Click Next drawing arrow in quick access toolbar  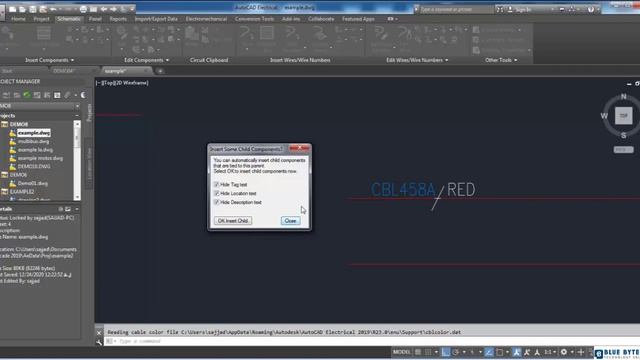coord(113,9)
